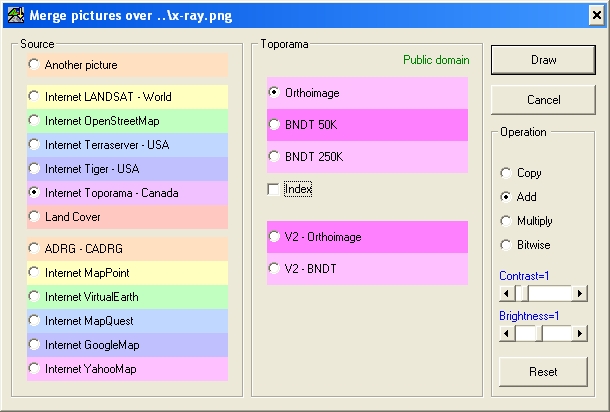
Task: Select Internet YahooMap source
Action: click(127, 369)
